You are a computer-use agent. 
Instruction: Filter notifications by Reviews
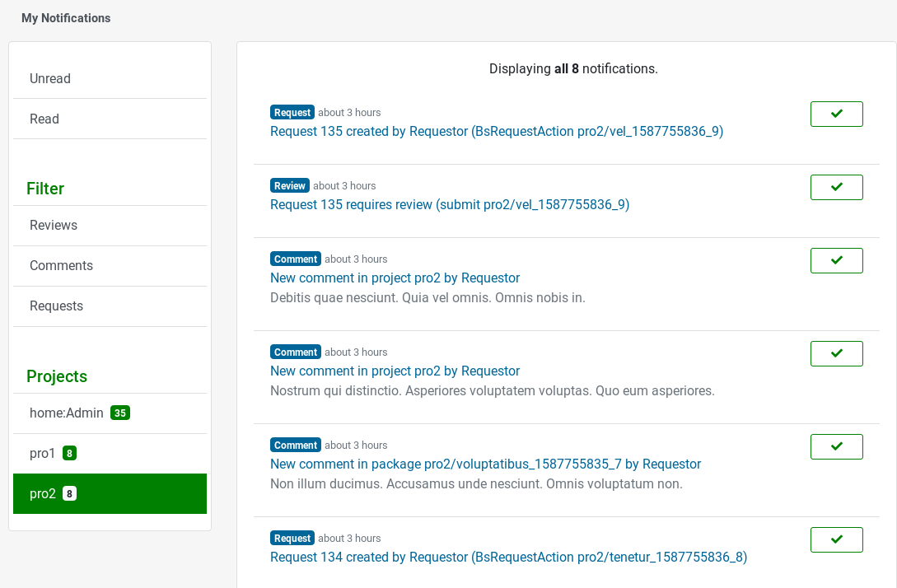(x=53, y=225)
